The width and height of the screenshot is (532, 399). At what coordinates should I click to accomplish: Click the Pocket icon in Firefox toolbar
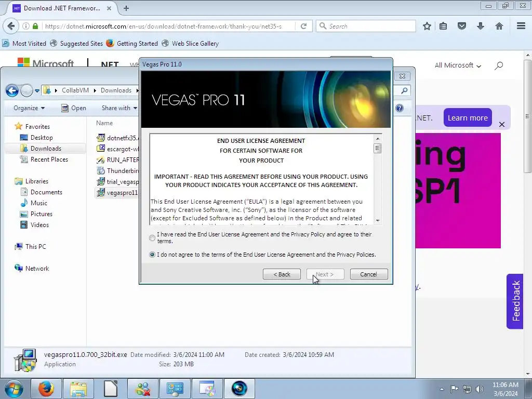(x=462, y=26)
